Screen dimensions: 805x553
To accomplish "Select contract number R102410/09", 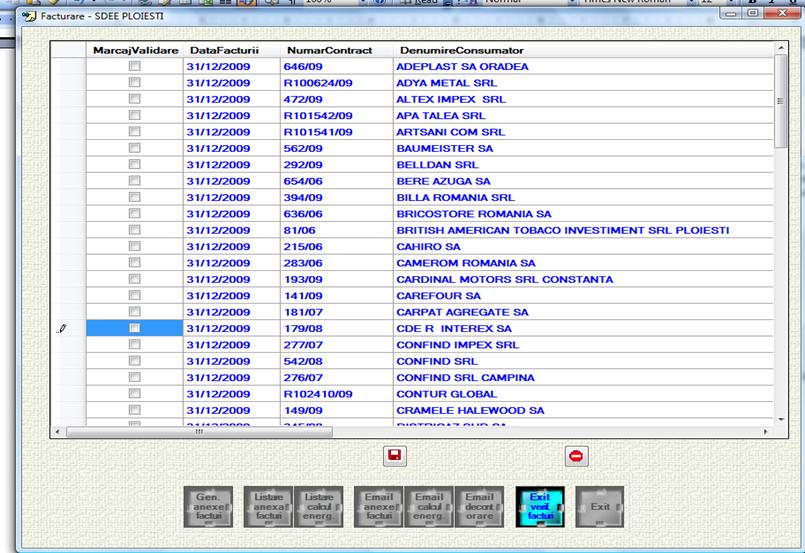I will tap(318, 394).
